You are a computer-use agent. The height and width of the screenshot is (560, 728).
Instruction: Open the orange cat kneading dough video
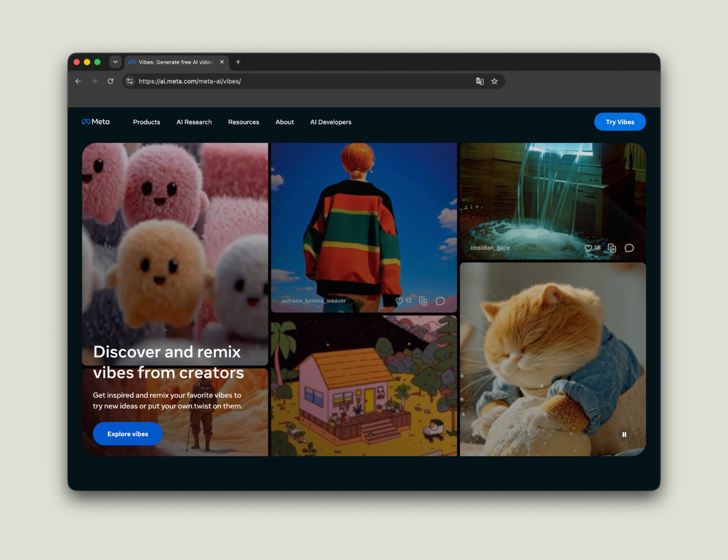(x=553, y=359)
